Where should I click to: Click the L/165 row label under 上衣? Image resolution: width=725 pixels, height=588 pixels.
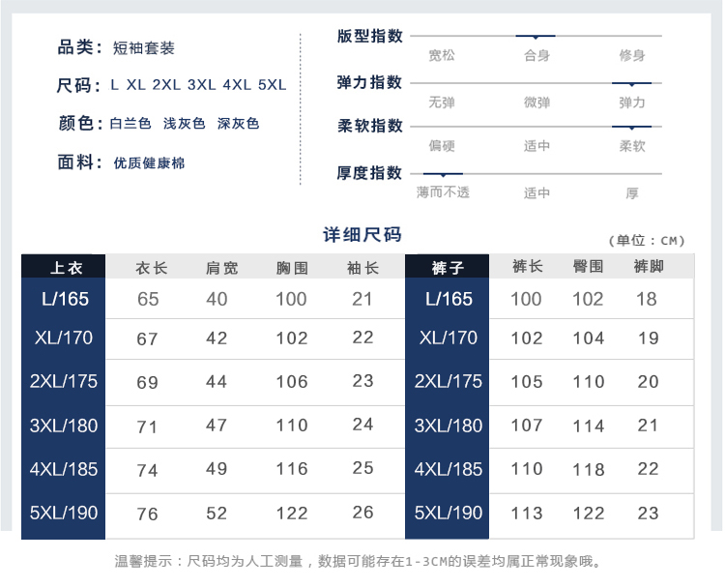point(65,299)
